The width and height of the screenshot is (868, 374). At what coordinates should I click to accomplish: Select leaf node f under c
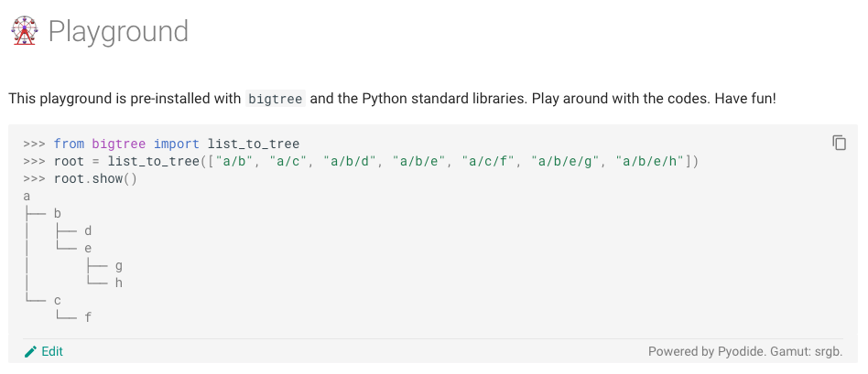tap(88, 317)
